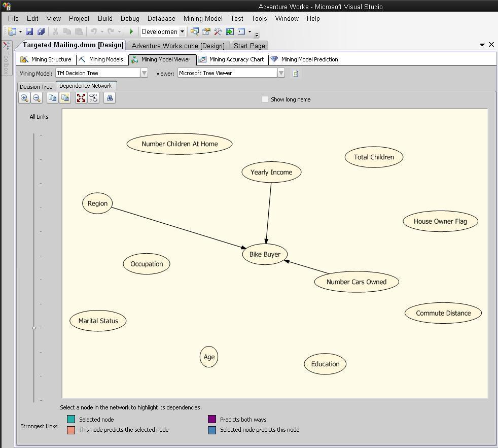Viewport: 498px width, 448px height.
Task: Click the Size To Fit red arrows icon
Action: click(x=81, y=98)
